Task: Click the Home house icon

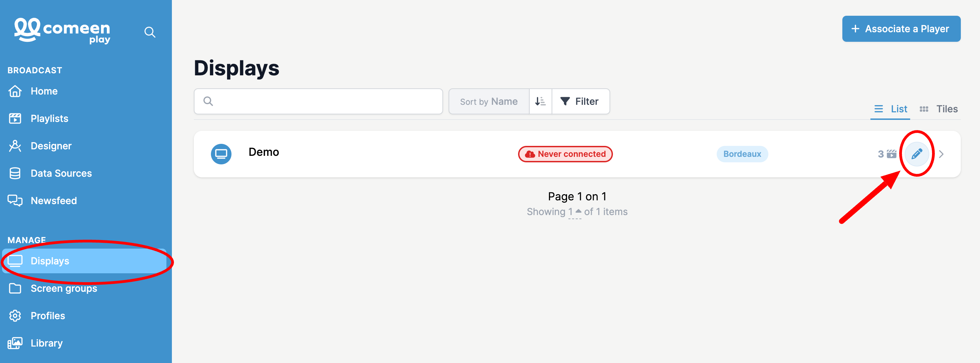Action: tap(15, 91)
